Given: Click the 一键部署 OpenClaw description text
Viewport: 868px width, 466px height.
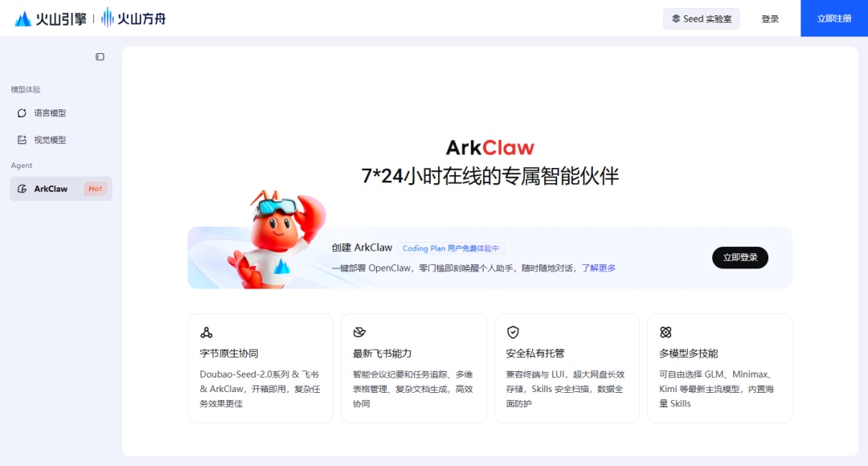Looking at the screenshot, I should (452, 268).
